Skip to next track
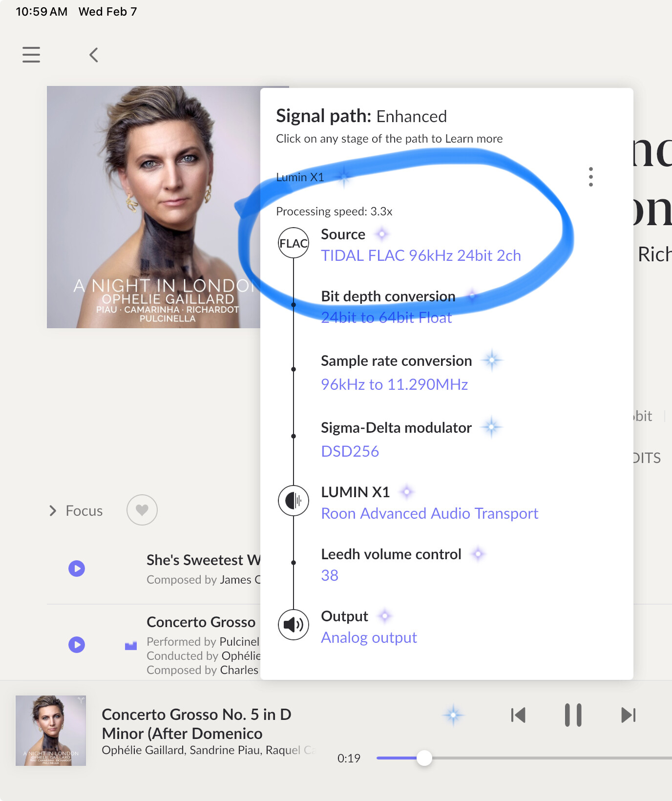672x801 pixels. click(628, 715)
